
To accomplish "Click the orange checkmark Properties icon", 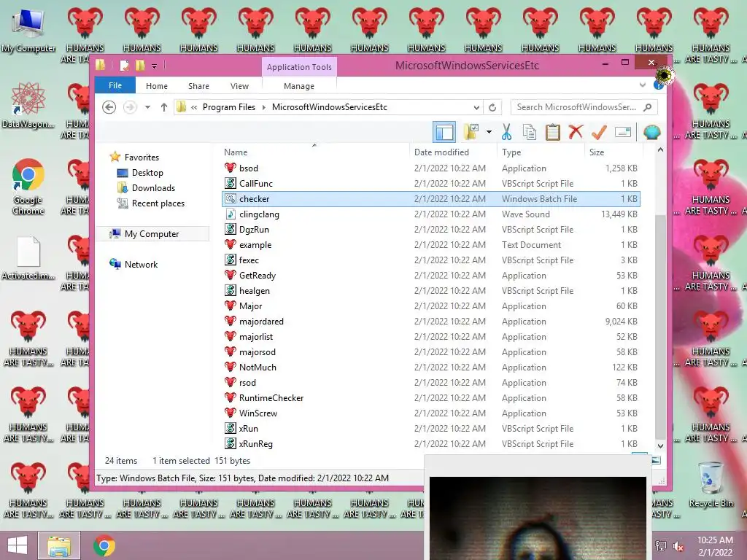I will [x=599, y=132].
